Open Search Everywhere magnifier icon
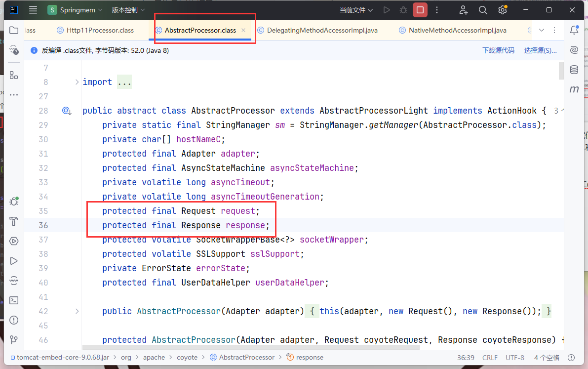The height and width of the screenshot is (369, 588). [x=483, y=10]
